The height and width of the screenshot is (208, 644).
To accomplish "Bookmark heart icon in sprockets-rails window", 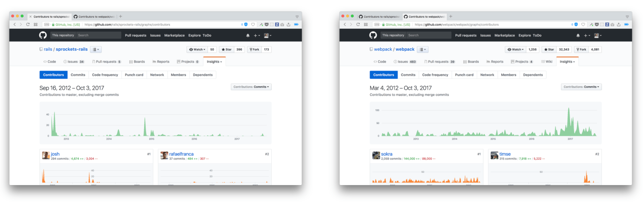I will [253, 25].
